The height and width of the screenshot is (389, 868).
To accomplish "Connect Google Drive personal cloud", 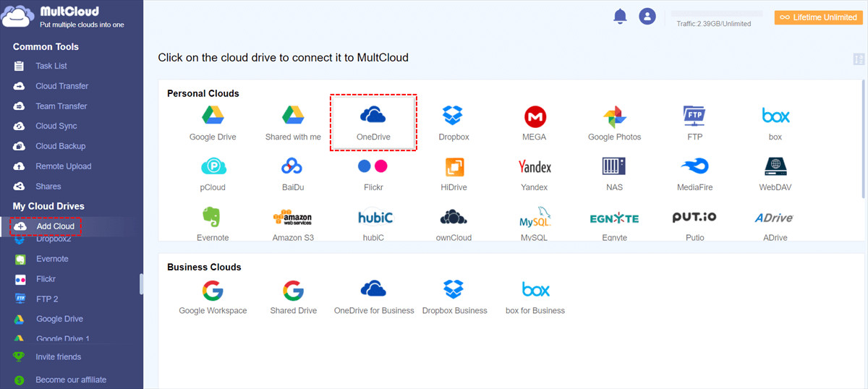I will [x=213, y=123].
